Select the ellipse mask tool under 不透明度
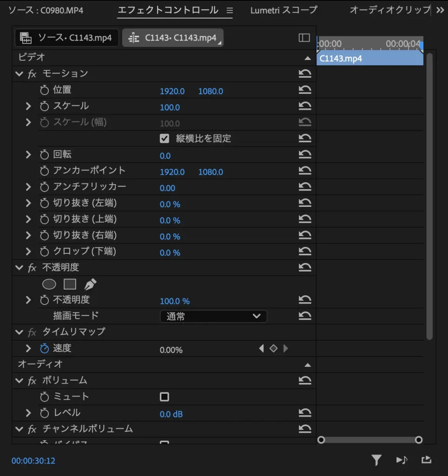The image size is (448, 476). 49,284
